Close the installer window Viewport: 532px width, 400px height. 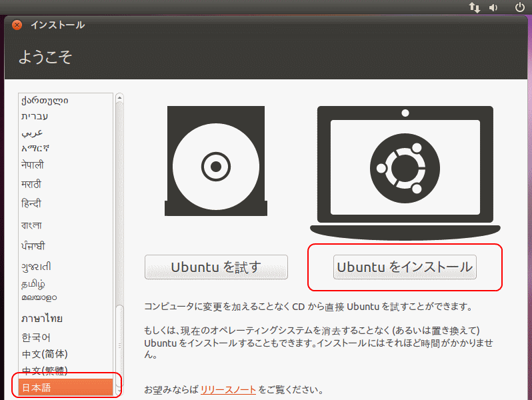(17, 25)
